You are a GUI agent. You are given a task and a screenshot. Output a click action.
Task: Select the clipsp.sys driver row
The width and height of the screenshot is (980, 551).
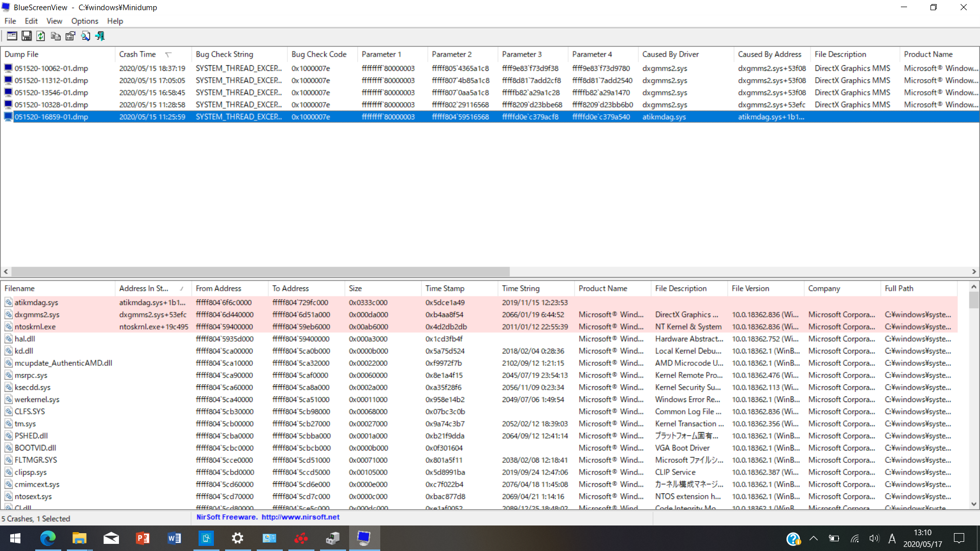[479, 472]
